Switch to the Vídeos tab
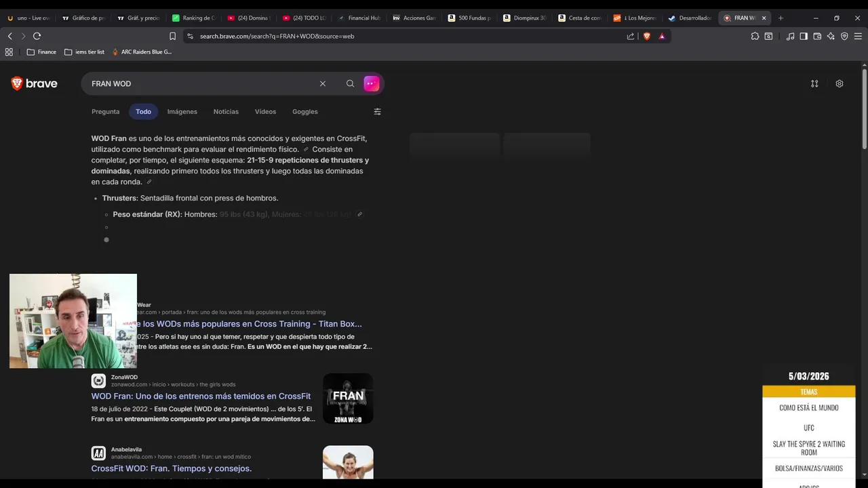The width and height of the screenshot is (868, 488). [265, 112]
